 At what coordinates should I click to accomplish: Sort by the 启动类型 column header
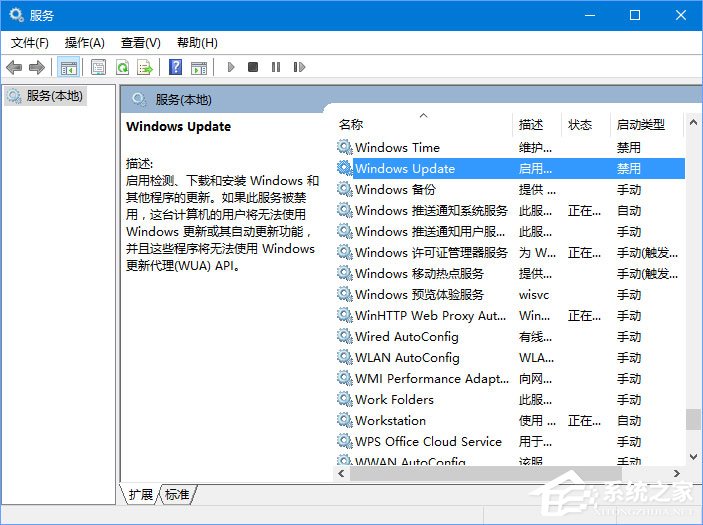point(647,124)
